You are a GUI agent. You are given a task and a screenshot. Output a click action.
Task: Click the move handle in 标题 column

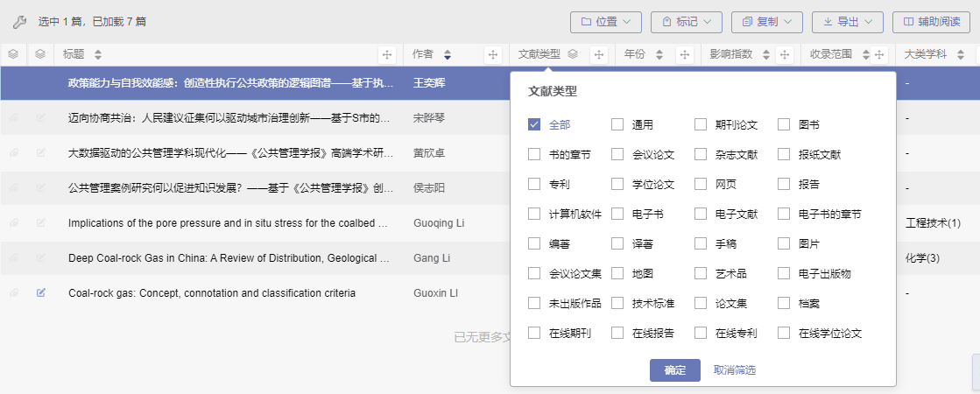pyautogui.click(x=387, y=55)
